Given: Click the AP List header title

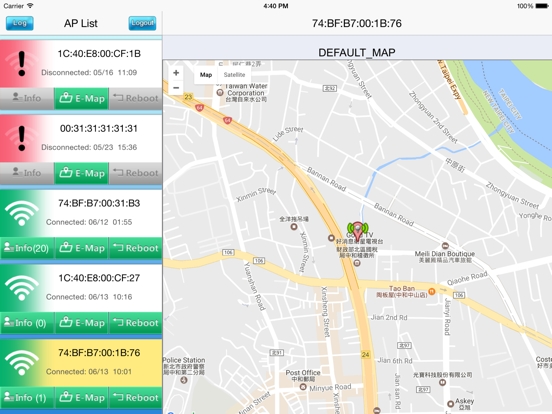Looking at the screenshot, I should click(x=81, y=23).
